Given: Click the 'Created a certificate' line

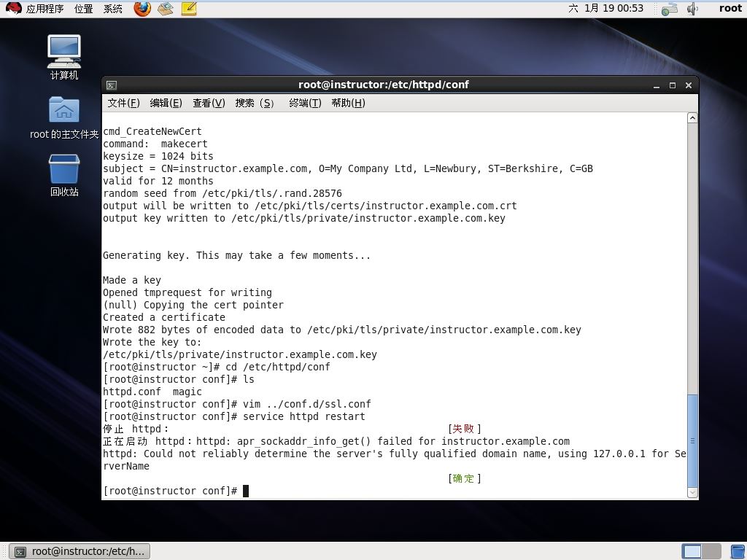Looking at the screenshot, I should pyautogui.click(x=164, y=317).
